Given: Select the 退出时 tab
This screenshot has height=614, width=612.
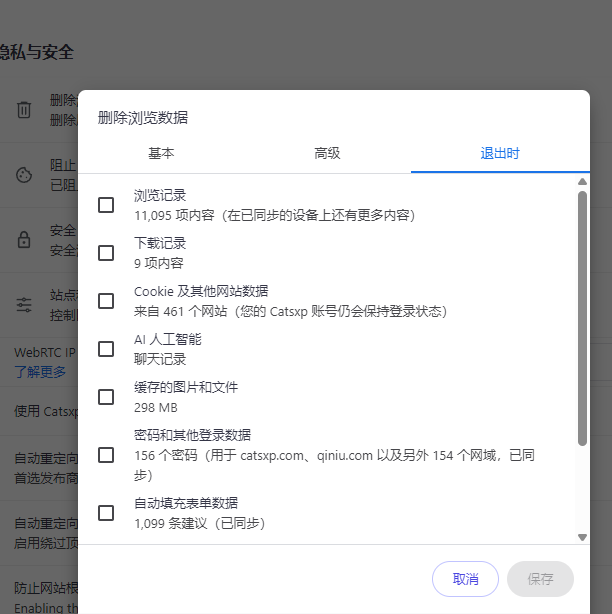Looking at the screenshot, I should pos(500,153).
